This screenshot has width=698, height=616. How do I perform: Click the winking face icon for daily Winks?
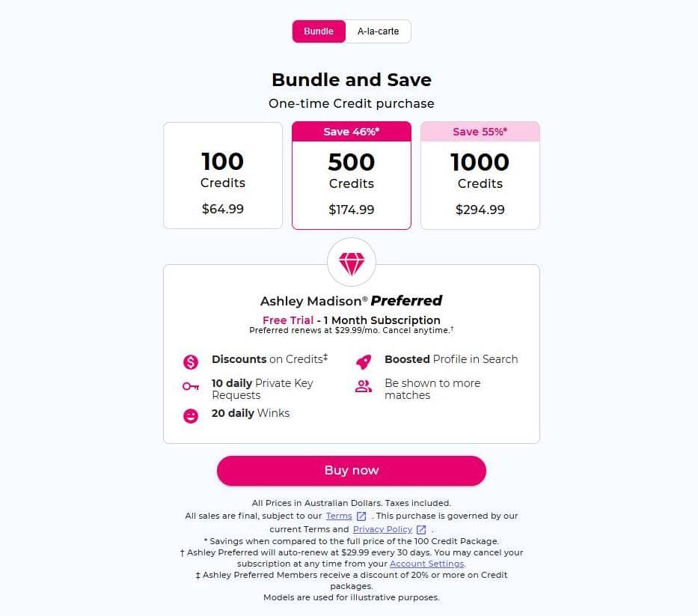point(191,415)
